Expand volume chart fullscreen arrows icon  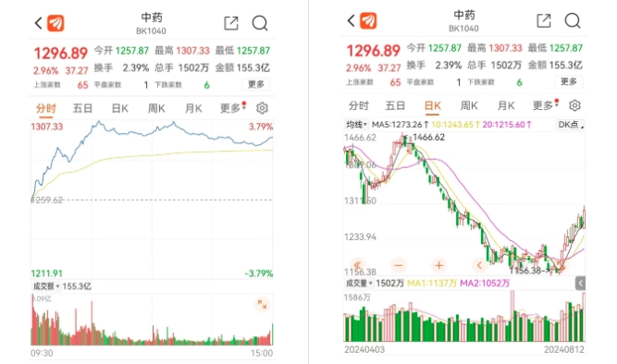coord(262,304)
